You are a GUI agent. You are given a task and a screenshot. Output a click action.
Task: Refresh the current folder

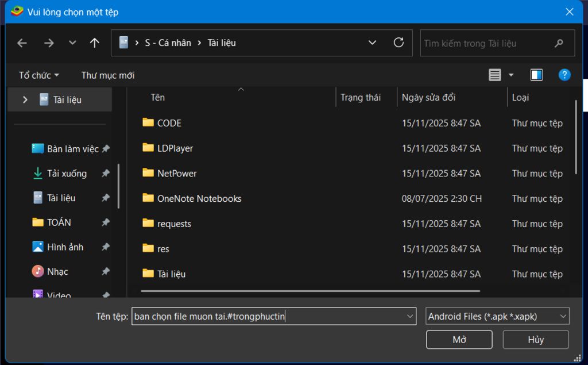(399, 43)
